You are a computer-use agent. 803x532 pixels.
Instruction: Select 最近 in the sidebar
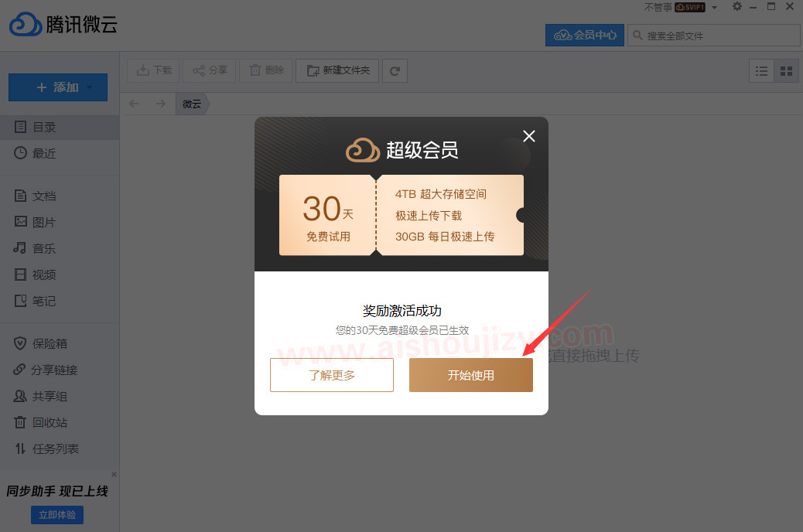click(x=60, y=153)
